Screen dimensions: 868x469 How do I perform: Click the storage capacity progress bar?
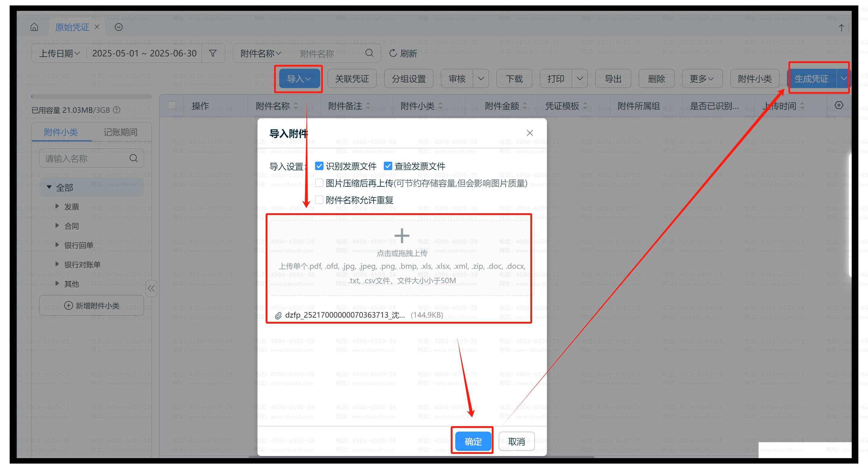coord(91,97)
